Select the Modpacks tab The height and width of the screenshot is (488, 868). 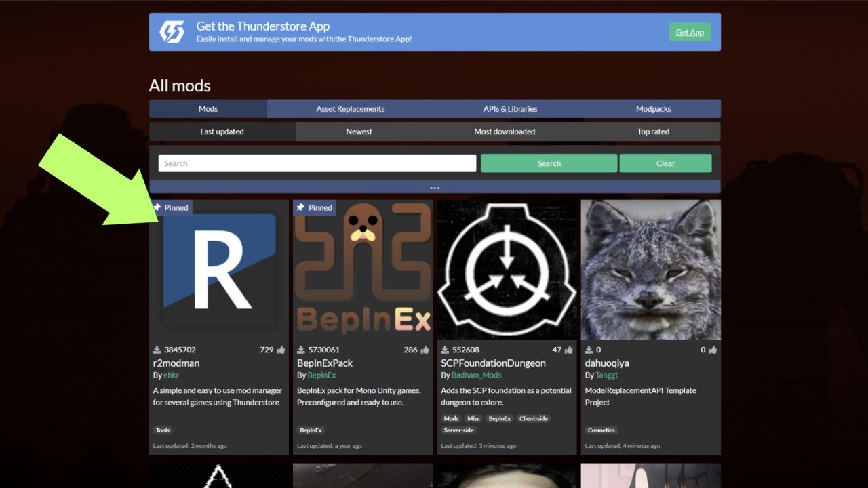click(x=653, y=108)
